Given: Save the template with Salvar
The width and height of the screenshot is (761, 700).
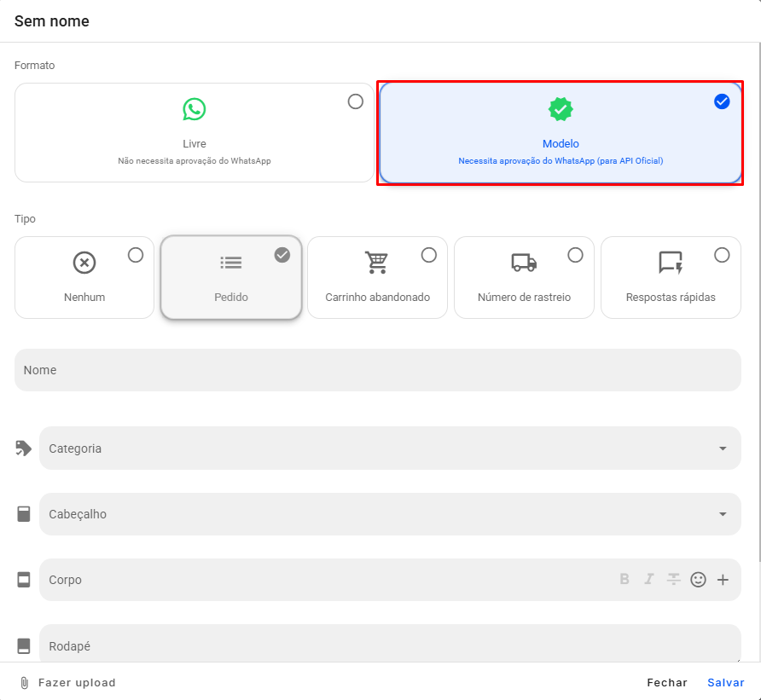Looking at the screenshot, I should coord(725,683).
